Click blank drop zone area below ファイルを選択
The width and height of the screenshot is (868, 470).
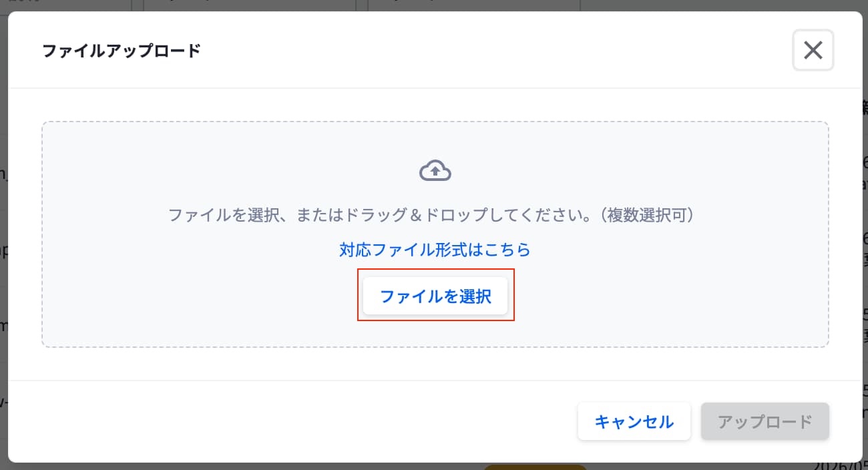[x=435, y=333]
